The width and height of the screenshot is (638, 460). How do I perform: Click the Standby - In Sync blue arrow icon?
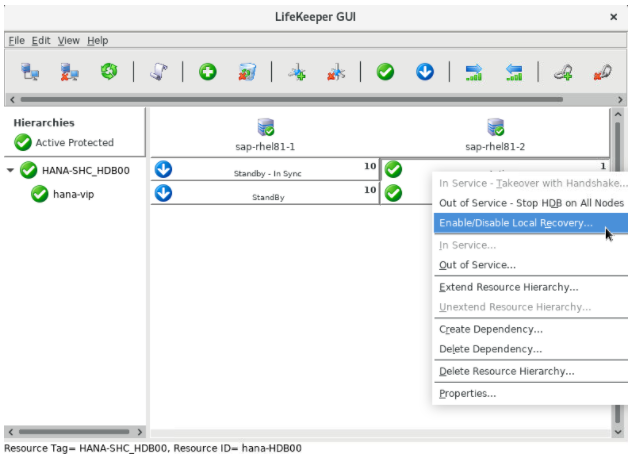click(x=164, y=169)
